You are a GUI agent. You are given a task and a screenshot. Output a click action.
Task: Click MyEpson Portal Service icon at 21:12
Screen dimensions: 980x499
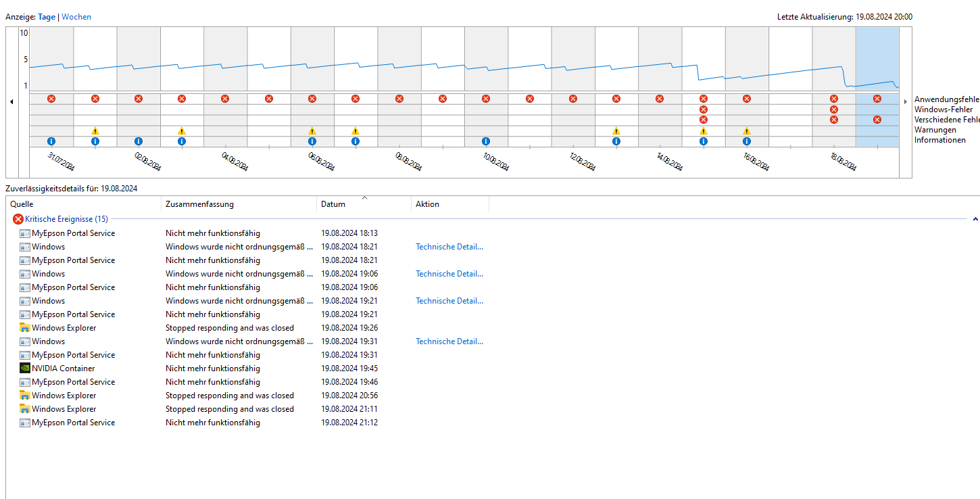[25, 423]
